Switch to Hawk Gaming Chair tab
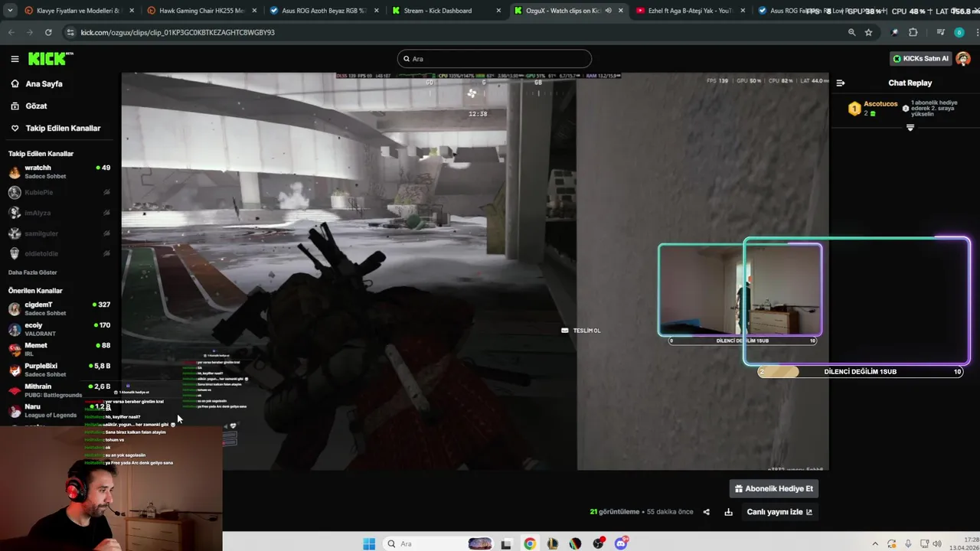The width and height of the screenshot is (980, 551). [x=201, y=11]
